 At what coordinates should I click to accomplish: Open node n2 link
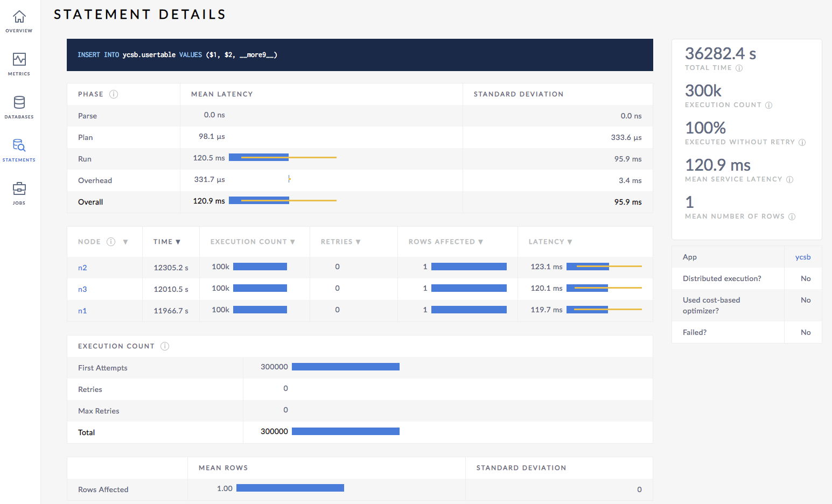(82, 268)
